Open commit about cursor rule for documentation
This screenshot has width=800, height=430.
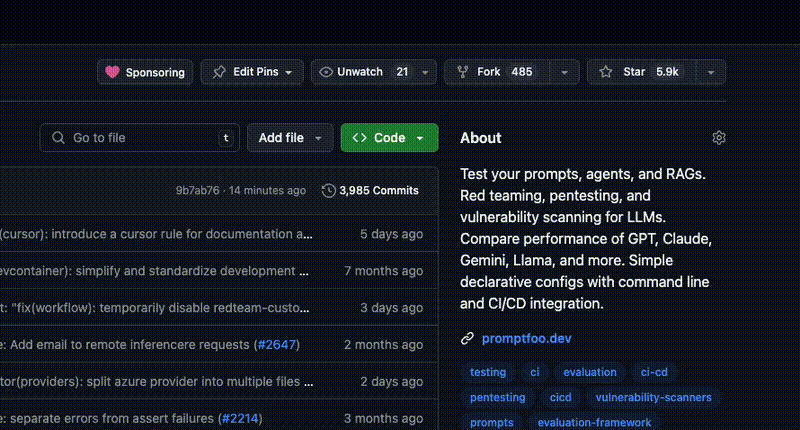point(156,234)
